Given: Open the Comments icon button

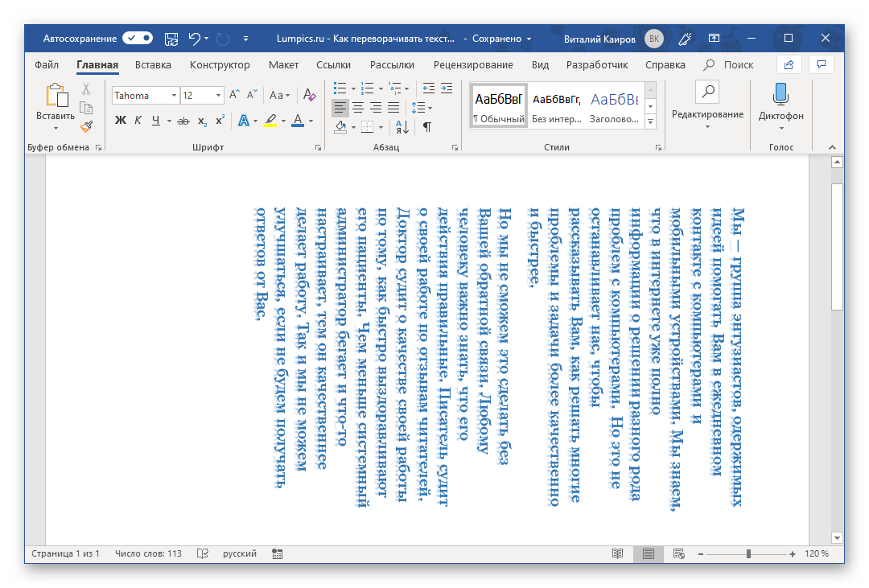Looking at the screenshot, I should pos(822,65).
